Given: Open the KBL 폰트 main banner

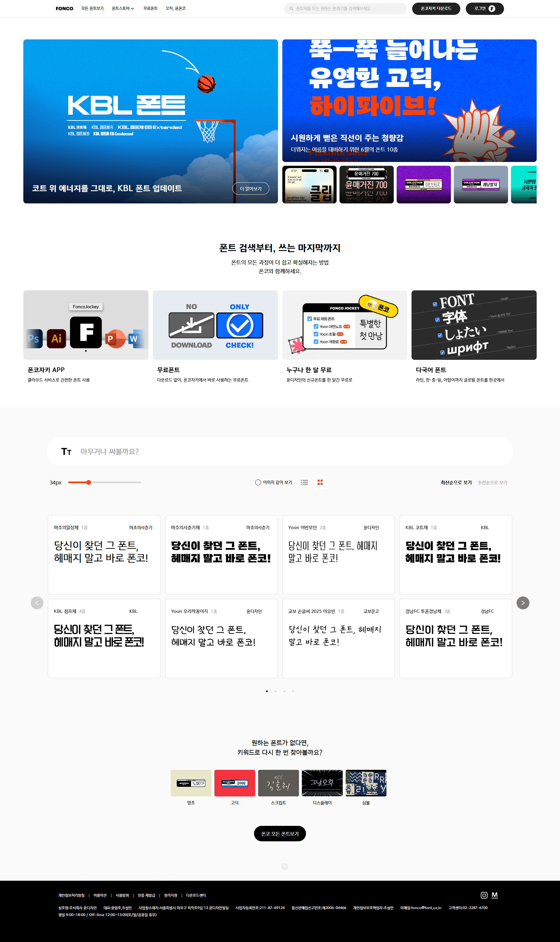Looking at the screenshot, I should point(150,121).
